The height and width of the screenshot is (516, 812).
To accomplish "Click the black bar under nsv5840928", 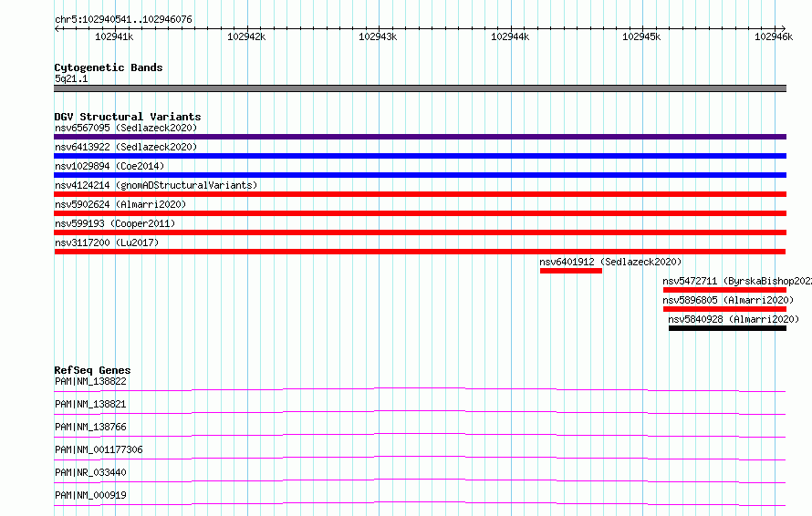I will (x=727, y=328).
